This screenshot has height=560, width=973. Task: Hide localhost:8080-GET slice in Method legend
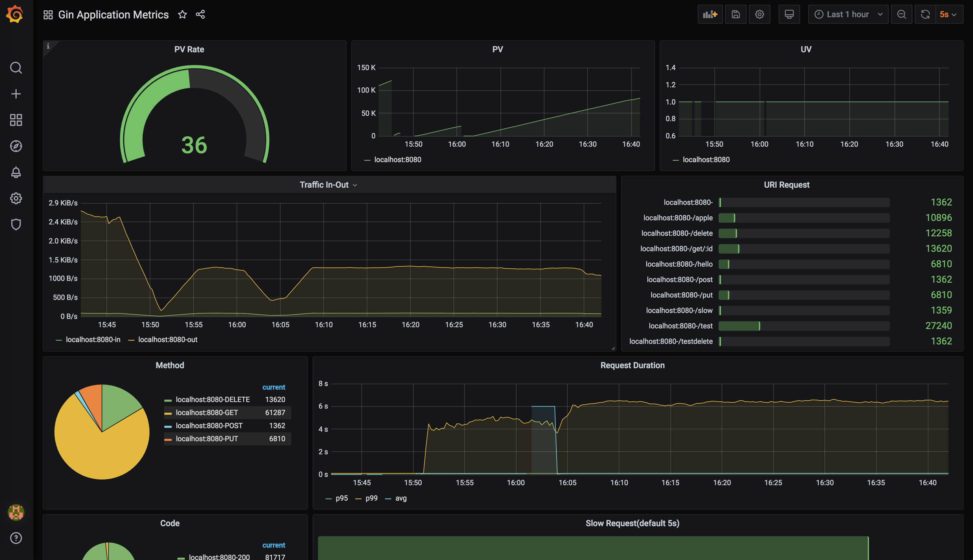tap(207, 412)
